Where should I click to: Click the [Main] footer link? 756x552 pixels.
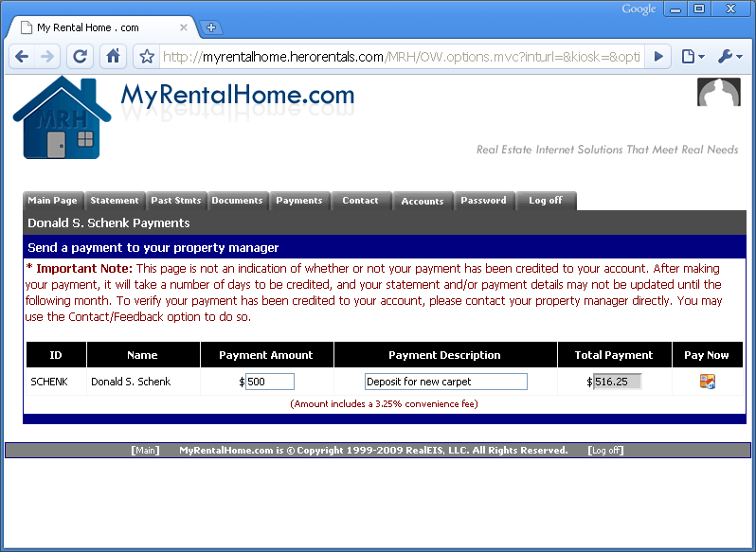[145, 451]
